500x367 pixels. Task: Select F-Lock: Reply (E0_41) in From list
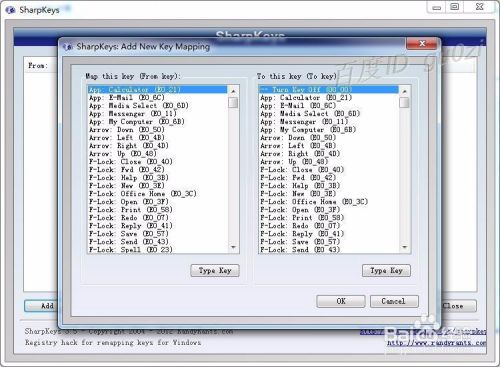[158, 226]
